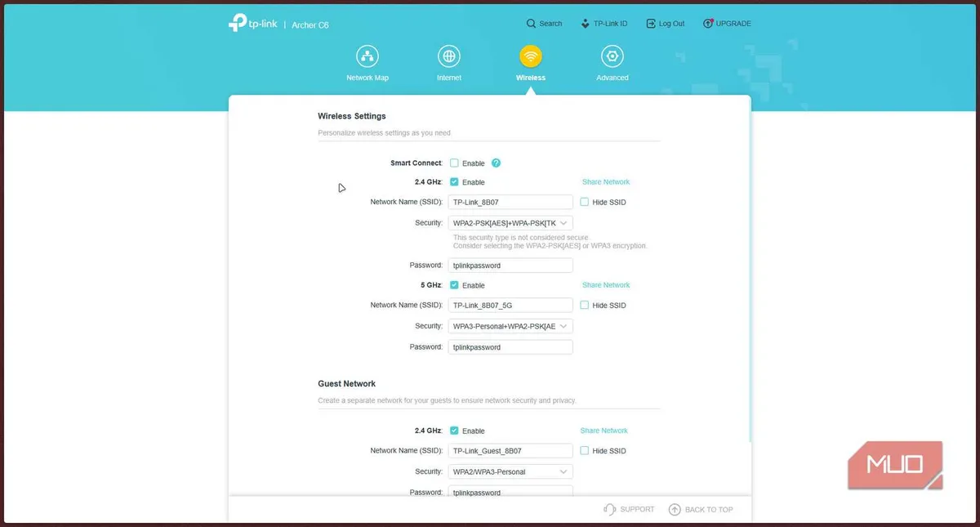Open the Smart Connect help question icon
980x527 pixels.
pos(496,163)
